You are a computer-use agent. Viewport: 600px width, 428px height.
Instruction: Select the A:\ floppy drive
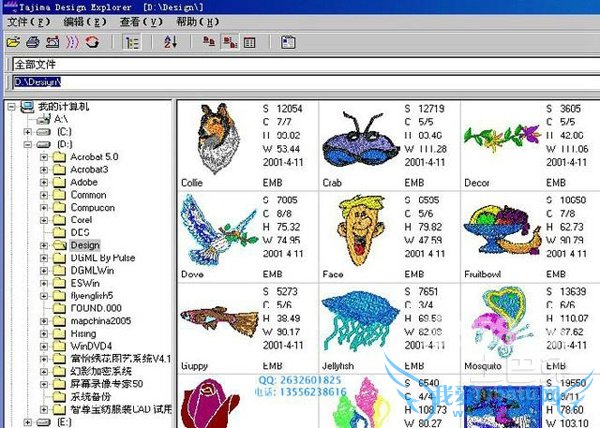point(53,119)
